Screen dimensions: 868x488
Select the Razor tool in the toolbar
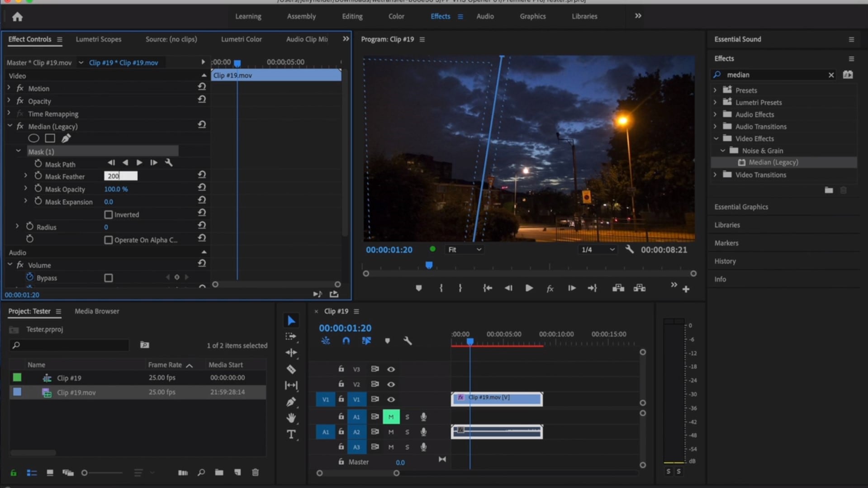tap(291, 370)
